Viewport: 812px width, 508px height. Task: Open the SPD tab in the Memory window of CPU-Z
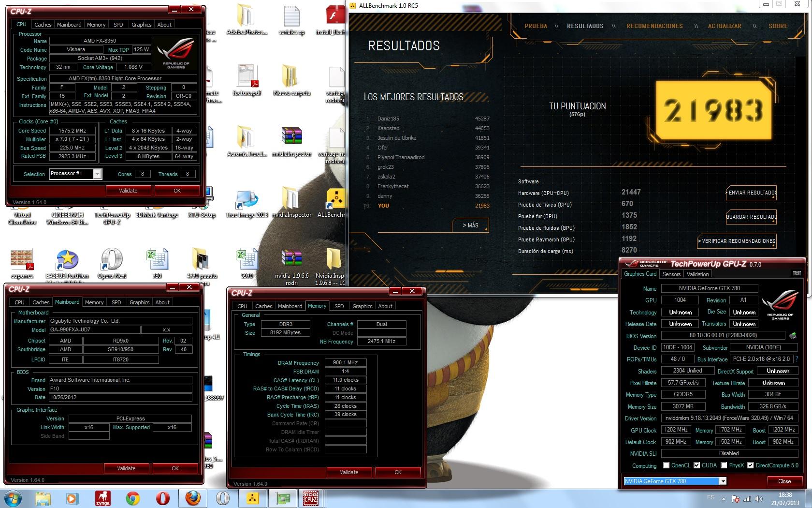(x=339, y=306)
